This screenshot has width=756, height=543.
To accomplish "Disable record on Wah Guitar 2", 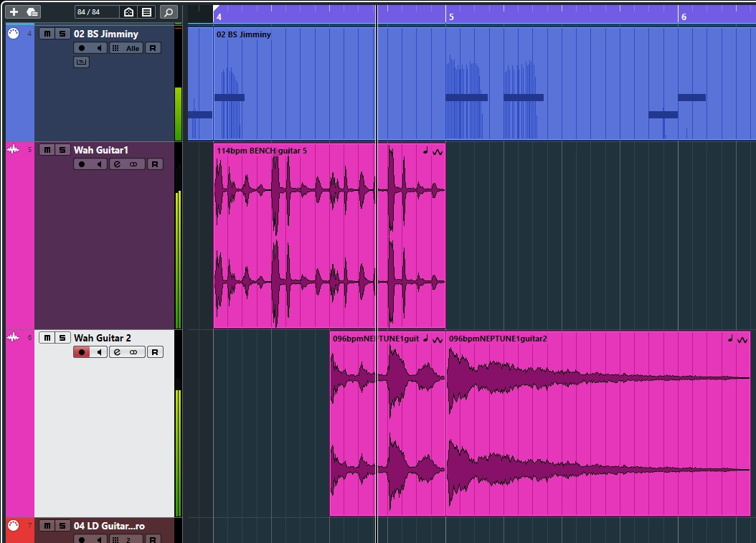I will click(x=82, y=352).
